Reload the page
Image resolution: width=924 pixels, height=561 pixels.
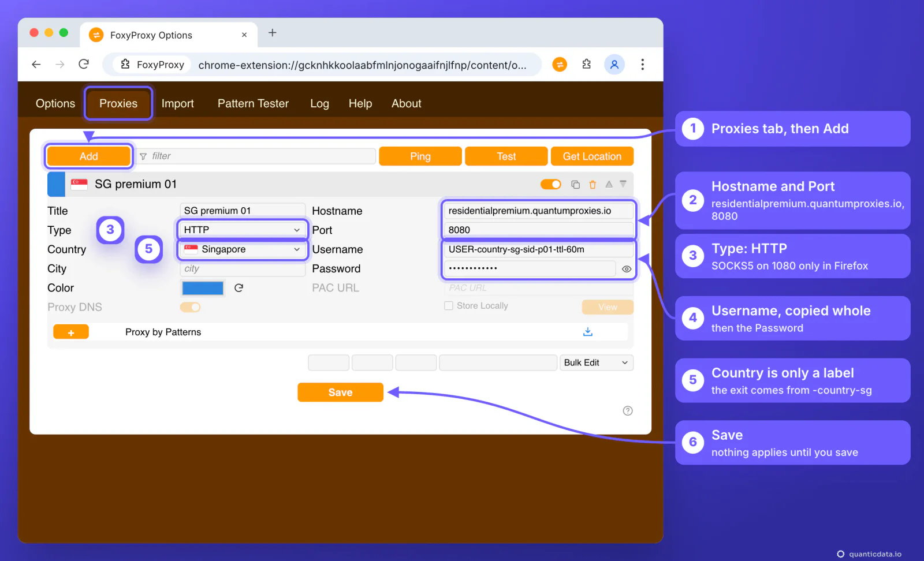[84, 64]
